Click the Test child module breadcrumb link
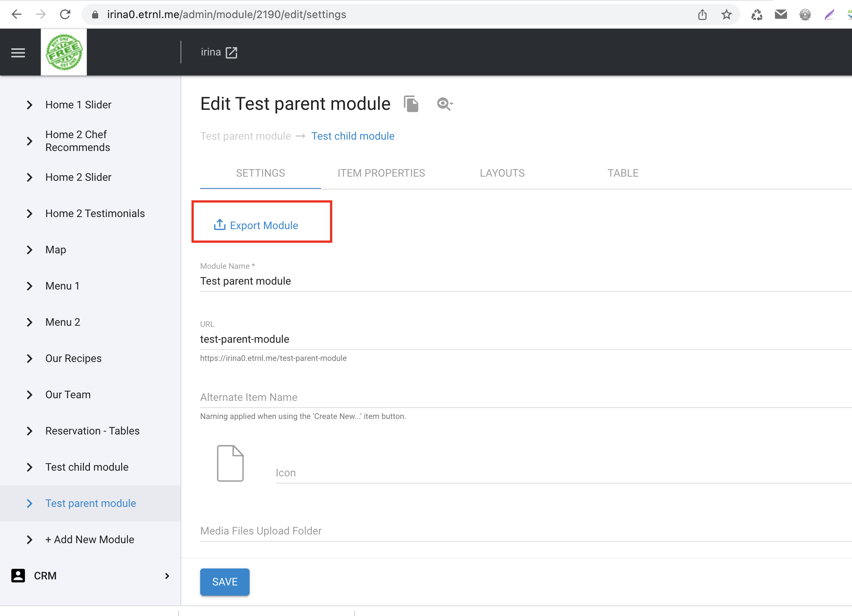Viewport: 852px width, 616px height. pos(353,136)
